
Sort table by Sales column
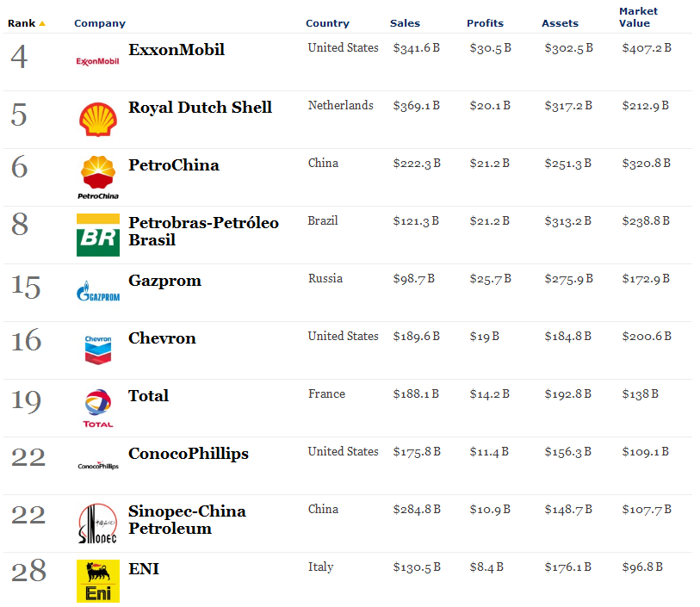405,23
